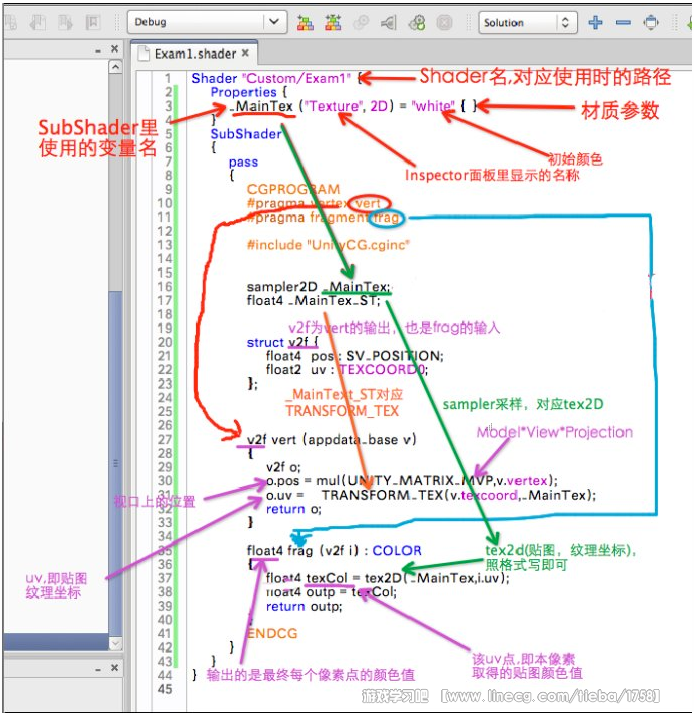Click the '_MainTex' property declaration on line 3
The image size is (694, 713).
coord(352,106)
